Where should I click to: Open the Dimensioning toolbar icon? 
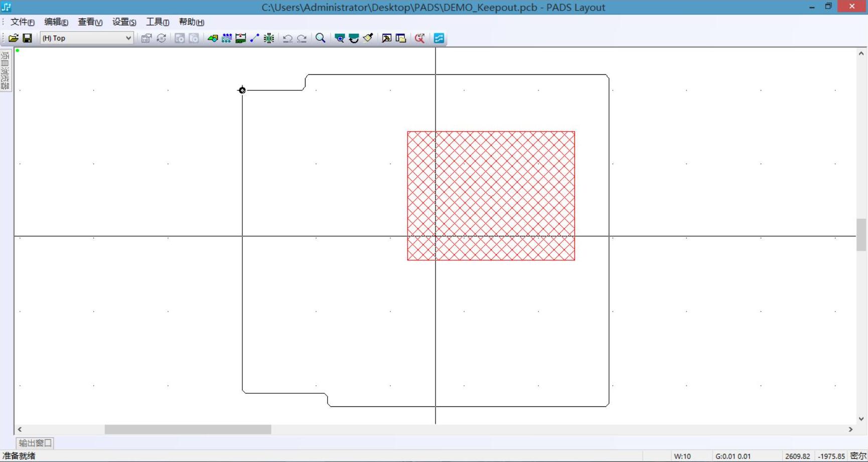(241, 38)
